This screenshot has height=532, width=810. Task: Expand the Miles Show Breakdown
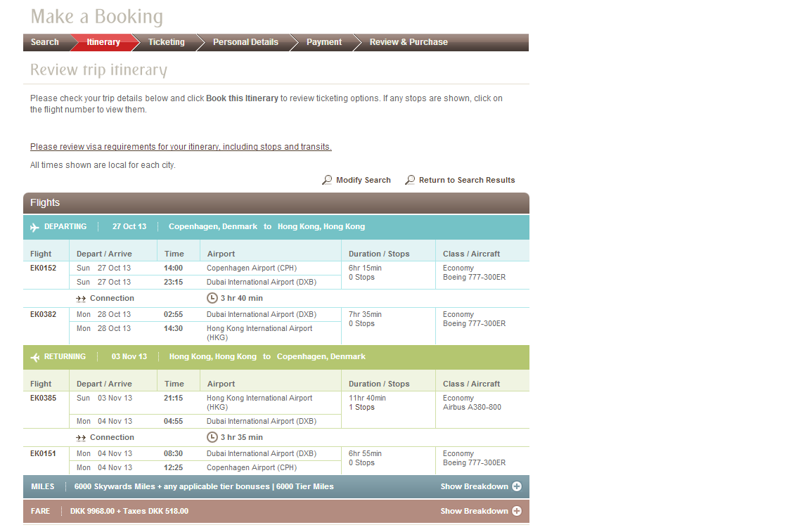click(x=474, y=486)
